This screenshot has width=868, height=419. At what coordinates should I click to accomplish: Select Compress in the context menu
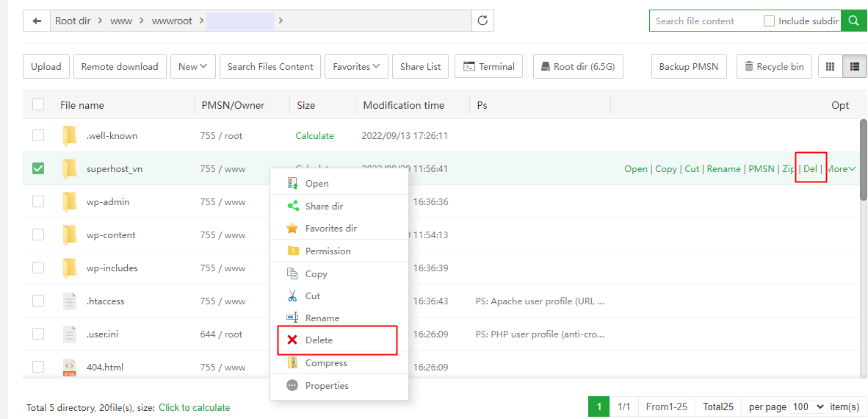[326, 363]
